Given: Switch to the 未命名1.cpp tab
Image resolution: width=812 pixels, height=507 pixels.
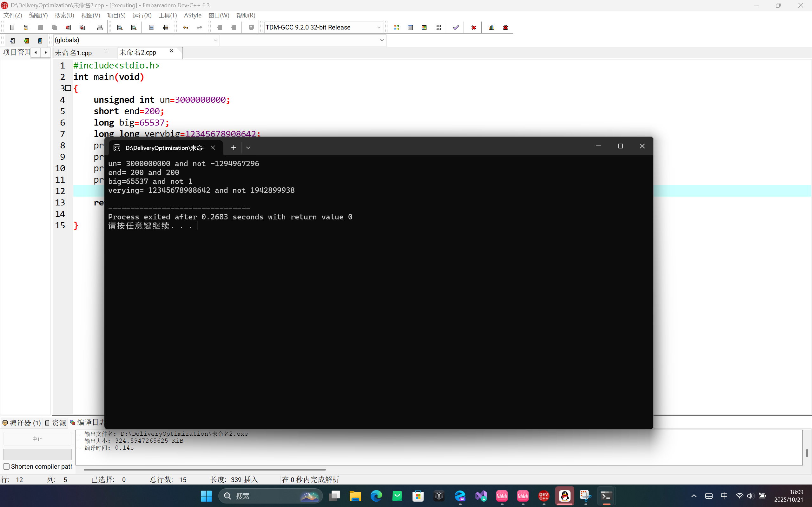Looking at the screenshot, I should point(74,53).
